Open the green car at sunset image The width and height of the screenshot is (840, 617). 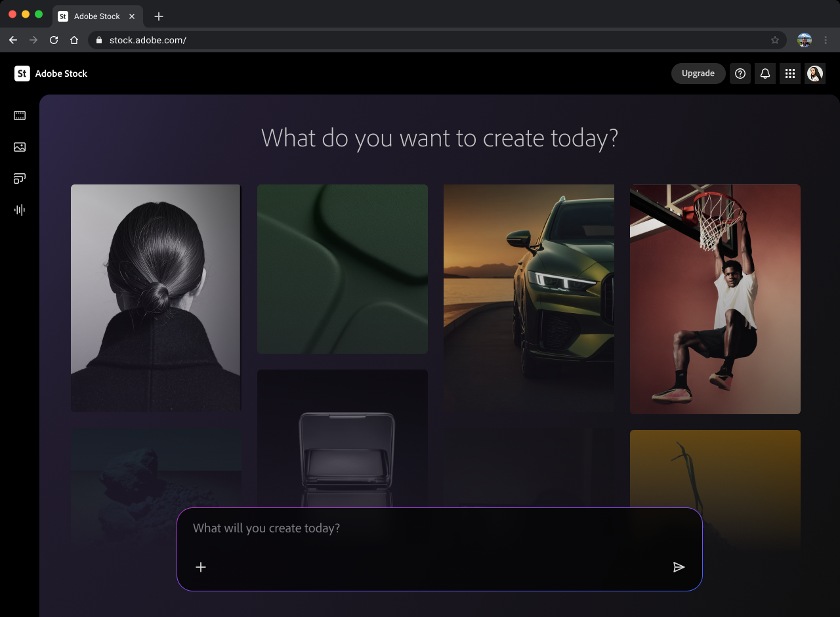pyautogui.click(x=528, y=299)
